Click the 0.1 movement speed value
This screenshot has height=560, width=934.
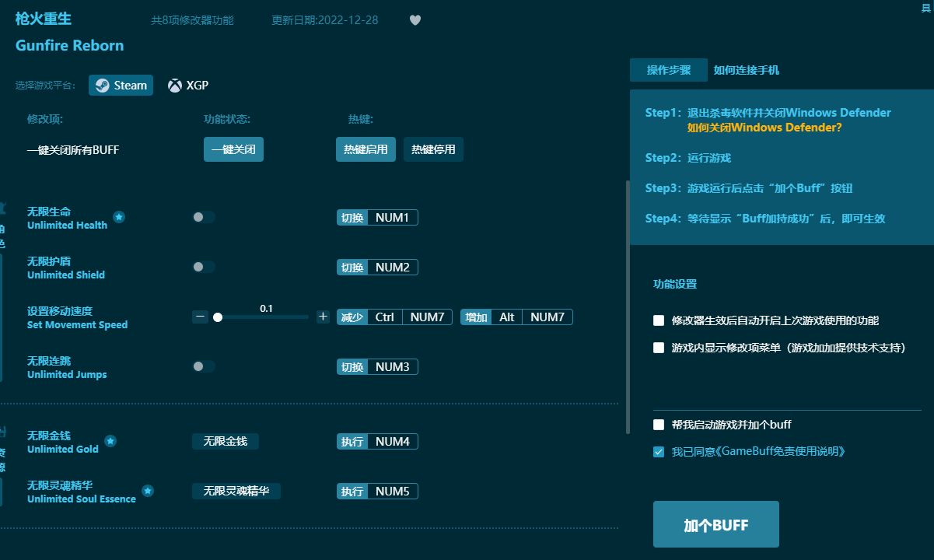pos(266,309)
